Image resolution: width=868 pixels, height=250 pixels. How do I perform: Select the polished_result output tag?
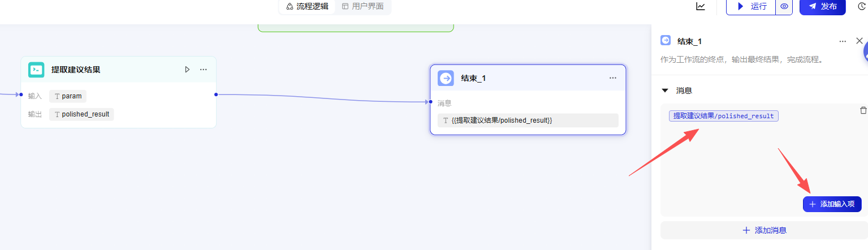(81, 114)
